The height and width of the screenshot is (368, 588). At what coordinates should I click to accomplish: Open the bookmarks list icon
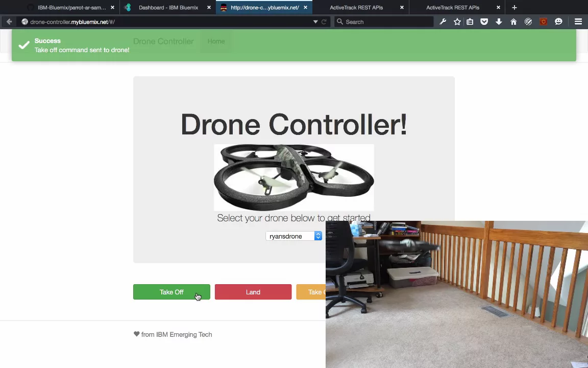click(470, 22)
